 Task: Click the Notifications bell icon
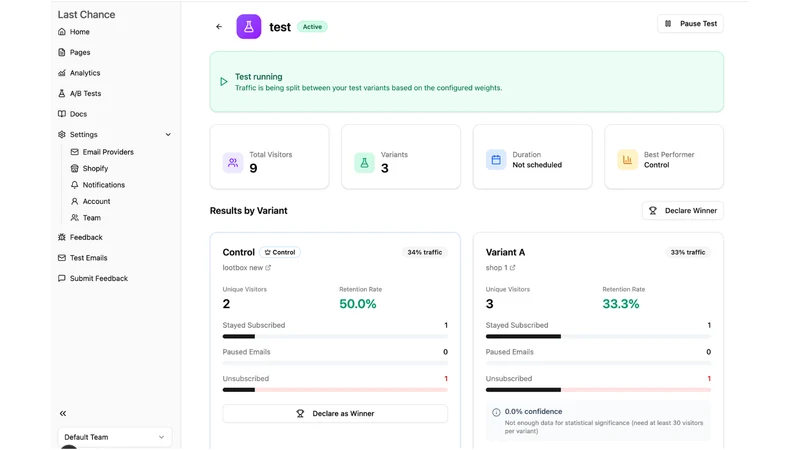click(74, 185)
